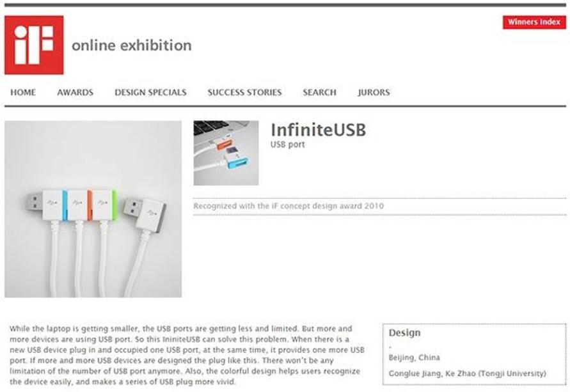This screenshot has width=570, height=392.
Task: Select DESIGN SPECIALS in the navigation
Action: tap(150, 92)
